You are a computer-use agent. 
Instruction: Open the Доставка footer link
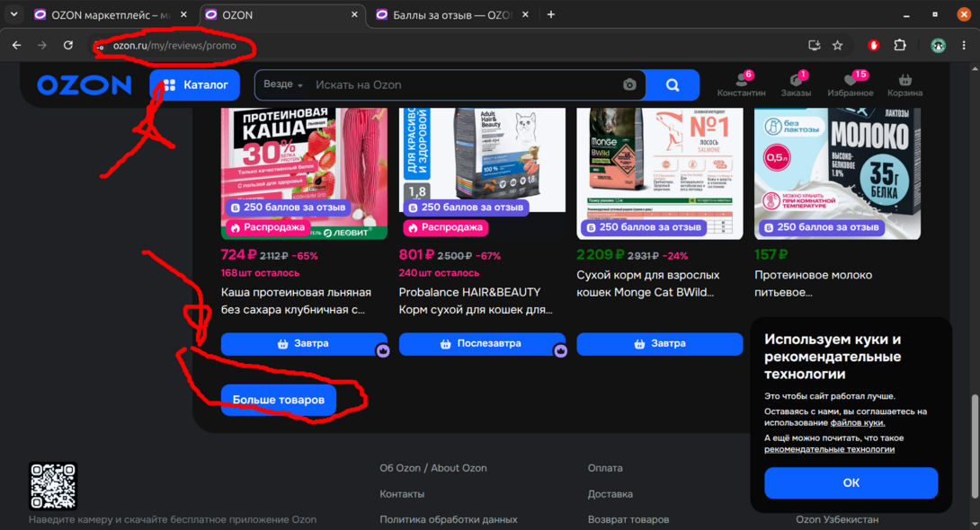click(610, 494)
